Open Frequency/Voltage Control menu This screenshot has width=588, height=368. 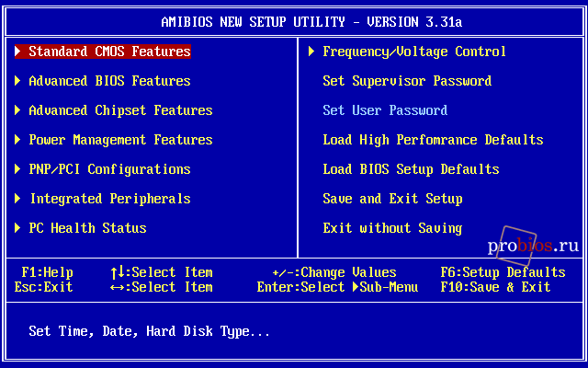(414, 52)
